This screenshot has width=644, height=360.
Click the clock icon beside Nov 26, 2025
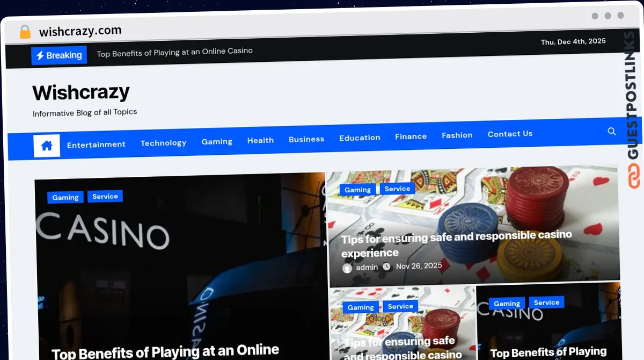[387, 267]
